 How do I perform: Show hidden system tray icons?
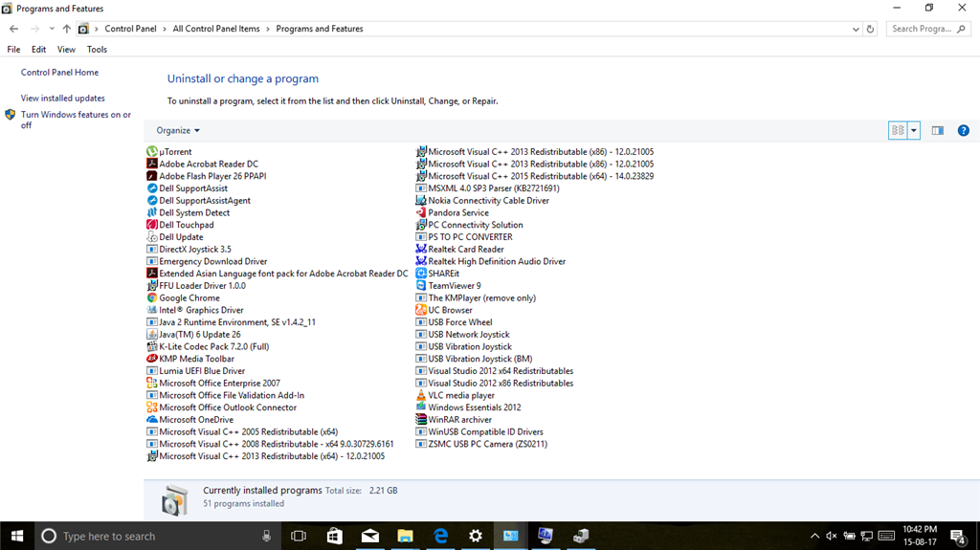(814, 536)
